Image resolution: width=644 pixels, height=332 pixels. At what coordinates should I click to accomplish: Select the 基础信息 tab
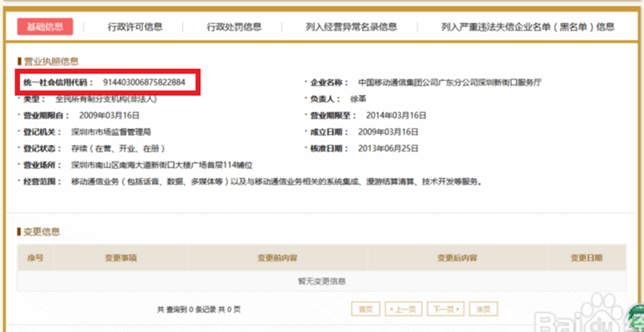pyautogui.click(x=44, y=27)
